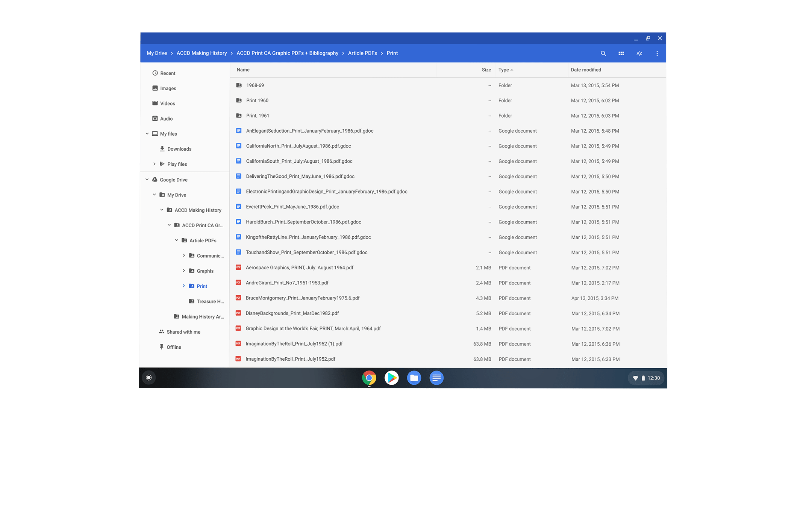Expand the Play files folder
Screen dimensions: 812x517
click(154, 164)
